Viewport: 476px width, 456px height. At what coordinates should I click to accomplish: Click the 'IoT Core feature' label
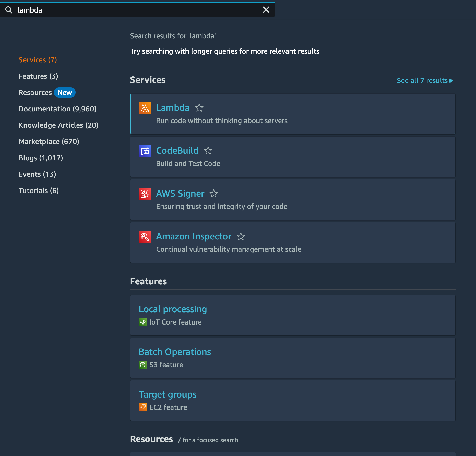176,322
